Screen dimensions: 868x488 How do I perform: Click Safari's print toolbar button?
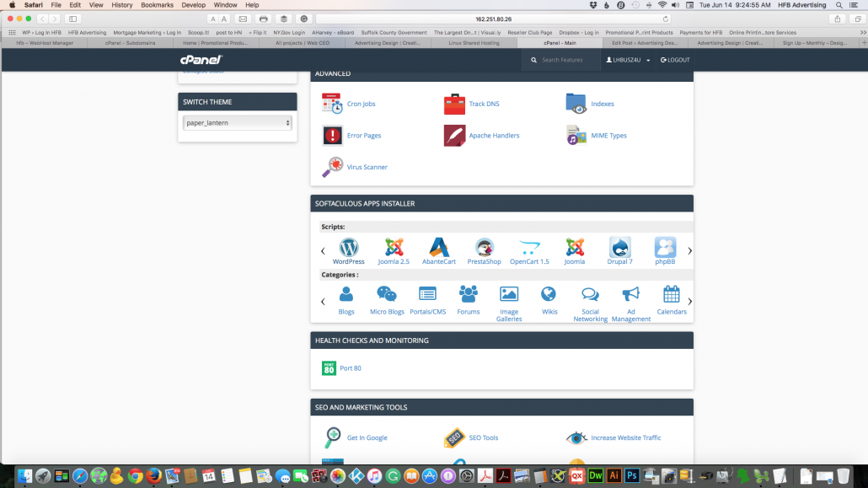point(264,19)
